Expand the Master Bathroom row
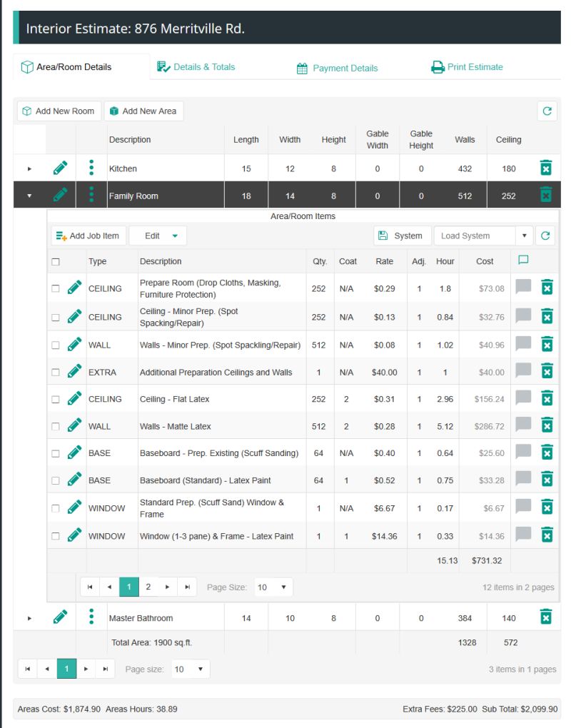Viewport: 571px width, 728px height. tap(29, 618)
